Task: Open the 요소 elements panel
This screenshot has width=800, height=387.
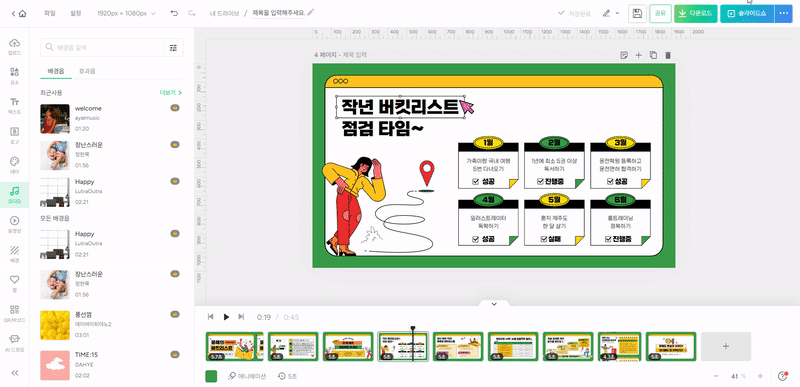Action: (x=14, y=75)
